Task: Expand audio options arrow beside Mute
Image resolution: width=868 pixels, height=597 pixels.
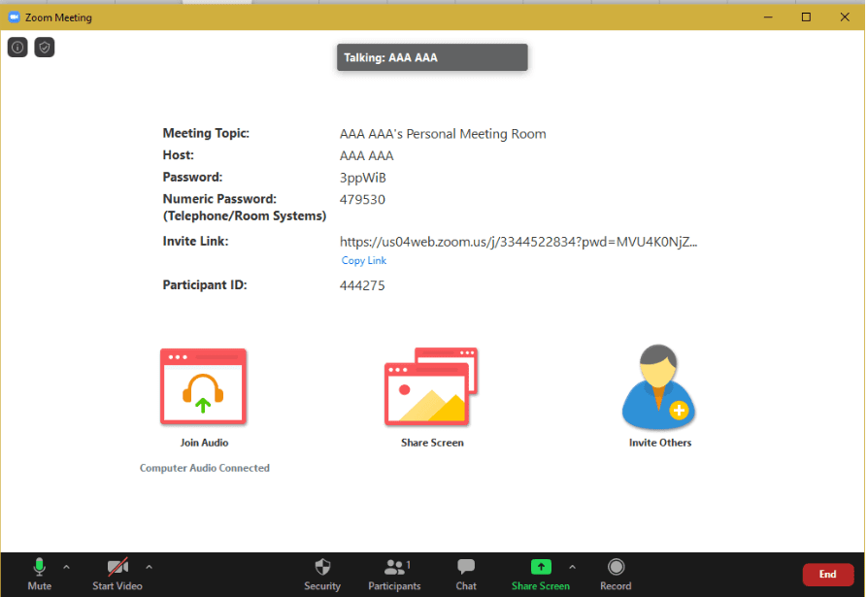Action: (66, 567)
